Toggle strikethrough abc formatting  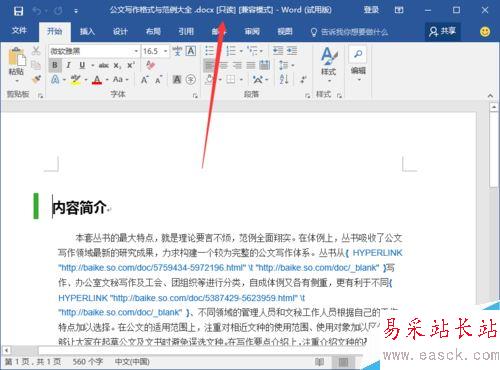(x=104, y=65)
